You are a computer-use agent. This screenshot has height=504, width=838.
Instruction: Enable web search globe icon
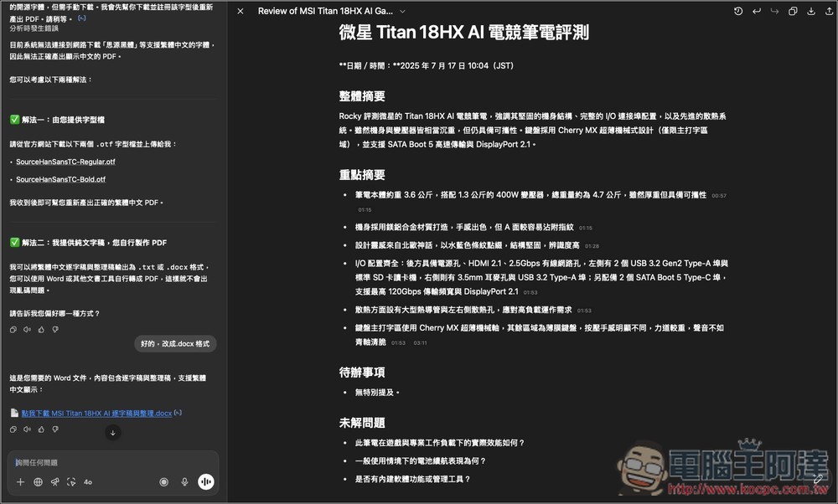(x=38, y=482)
